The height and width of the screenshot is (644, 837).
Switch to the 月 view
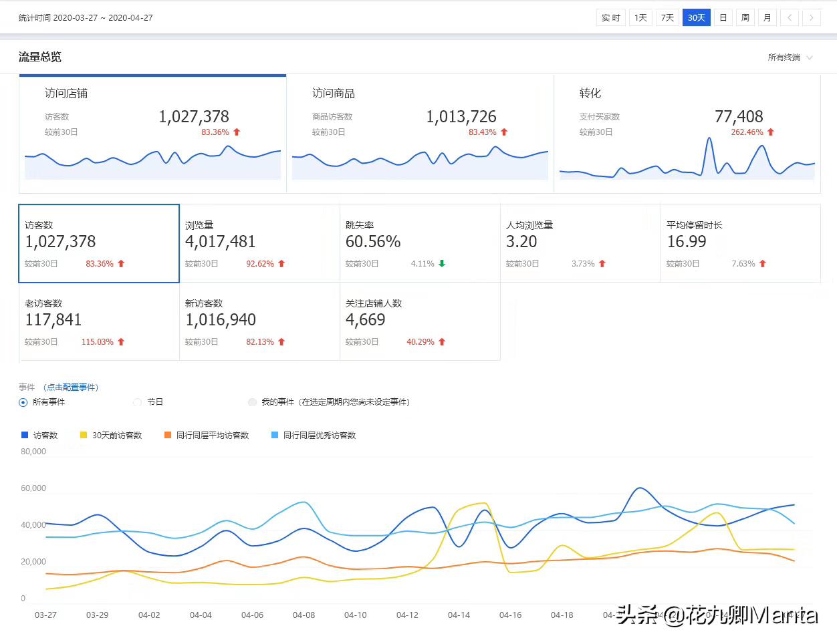point(767,17)
